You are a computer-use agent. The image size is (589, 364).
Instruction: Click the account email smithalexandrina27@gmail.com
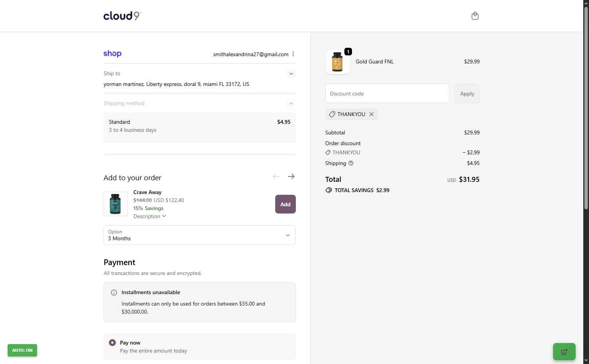(251, 54)
